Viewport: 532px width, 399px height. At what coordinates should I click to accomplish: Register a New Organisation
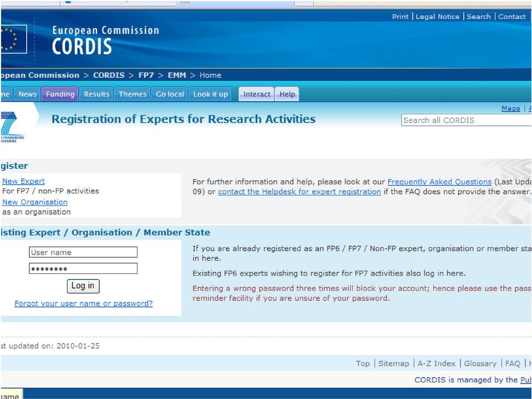pos(34,202)
